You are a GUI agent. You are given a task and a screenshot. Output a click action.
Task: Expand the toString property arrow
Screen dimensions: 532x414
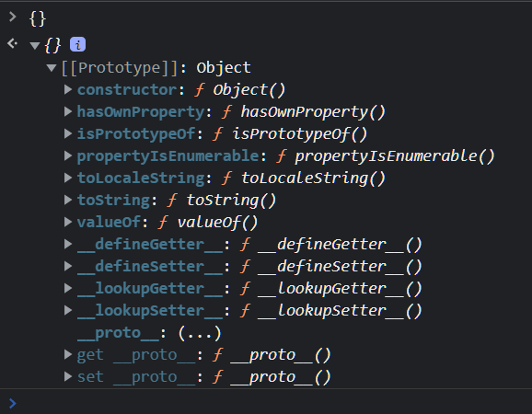click(68, 200)
